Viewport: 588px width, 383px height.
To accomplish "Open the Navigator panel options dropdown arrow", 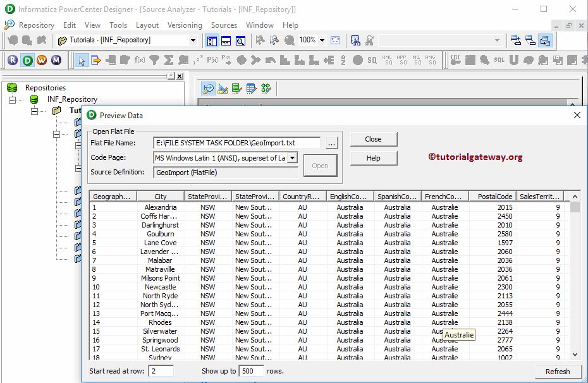I will point(171,76).
